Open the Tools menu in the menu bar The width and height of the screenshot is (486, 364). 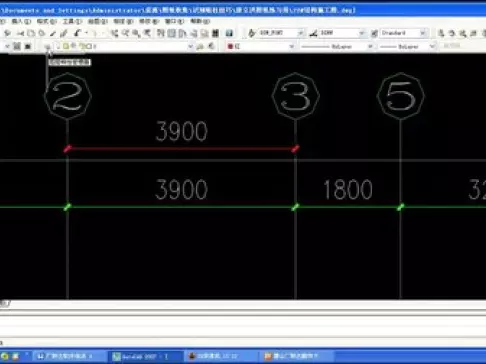72,21
